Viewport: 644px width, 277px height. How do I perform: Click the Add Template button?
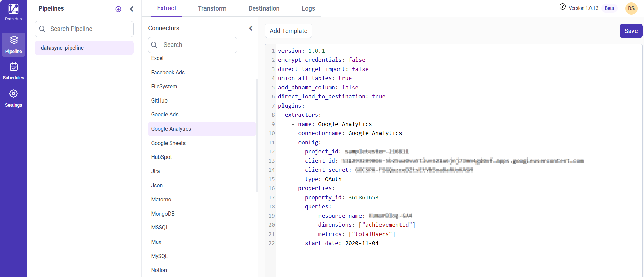tap(288, 31)
